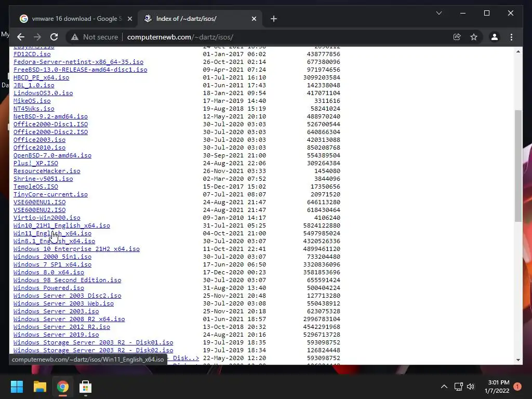Download VSE600ENU1.ISO

click(39, 202)
